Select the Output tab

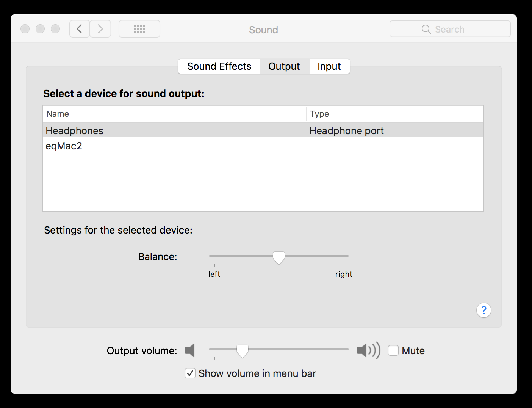pyautogui.click(x=284, y=66)
